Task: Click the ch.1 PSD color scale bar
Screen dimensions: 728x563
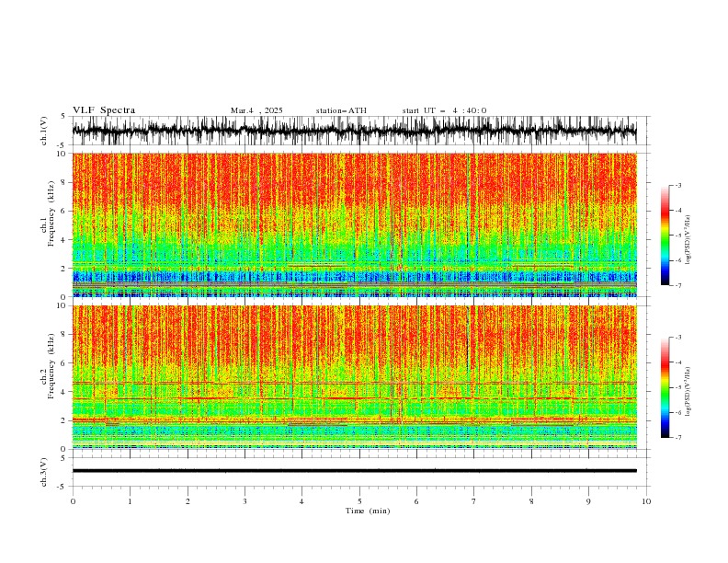Action: [x=665, y=236]
